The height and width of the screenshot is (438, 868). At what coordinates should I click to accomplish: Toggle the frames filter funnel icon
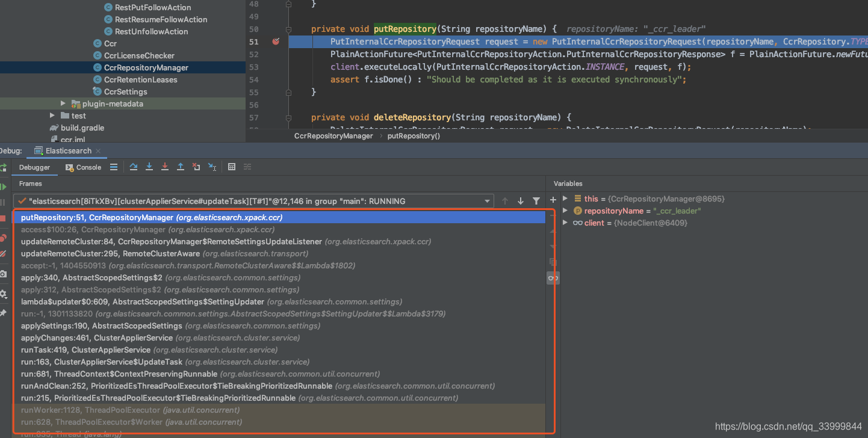[x=536, y=200]
